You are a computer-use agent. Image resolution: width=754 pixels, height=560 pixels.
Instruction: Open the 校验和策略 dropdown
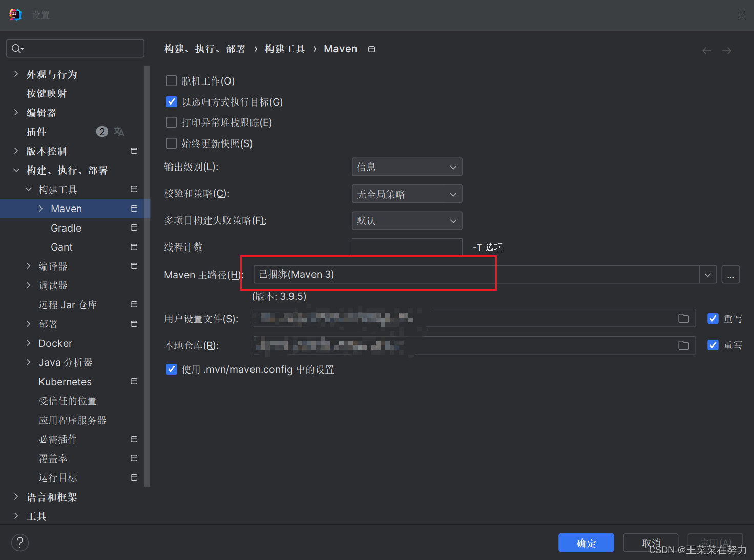[407, 194]
